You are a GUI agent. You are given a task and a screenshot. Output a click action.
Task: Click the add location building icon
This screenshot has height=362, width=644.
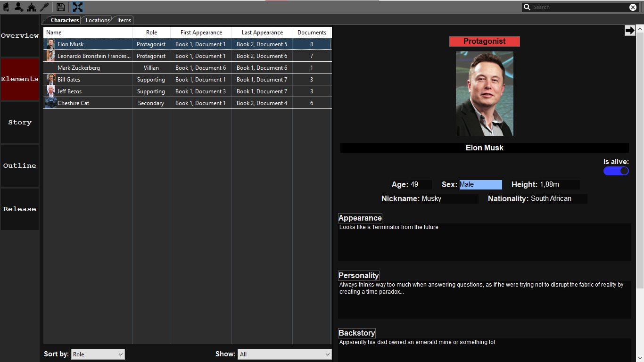coord(32,7)
